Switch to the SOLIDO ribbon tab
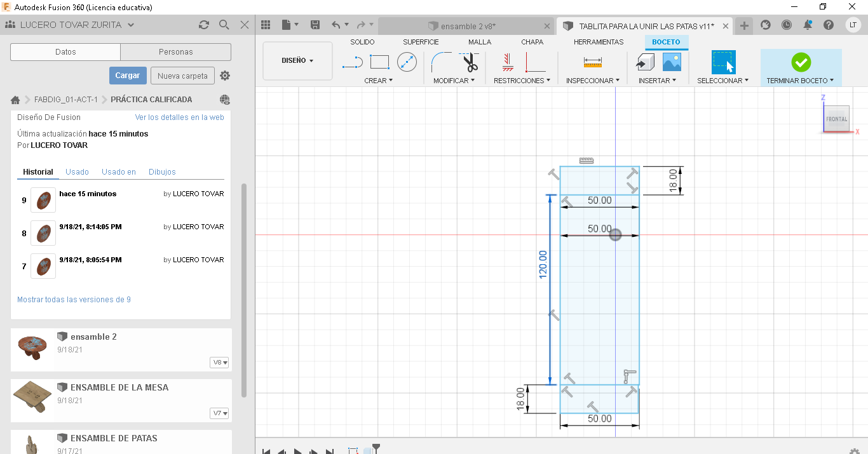Image resolution: width=868 pixels, height=454 pixels. 362,42
